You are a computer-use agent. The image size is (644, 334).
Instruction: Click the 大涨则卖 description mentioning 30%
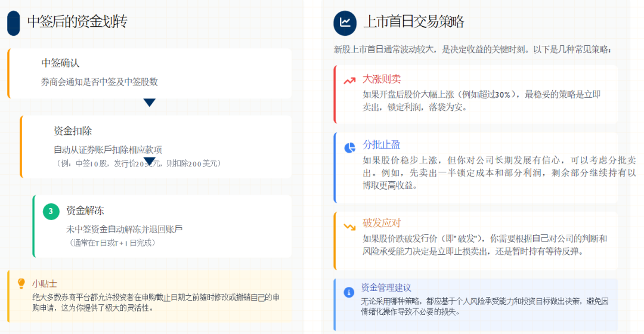(481, 101)
